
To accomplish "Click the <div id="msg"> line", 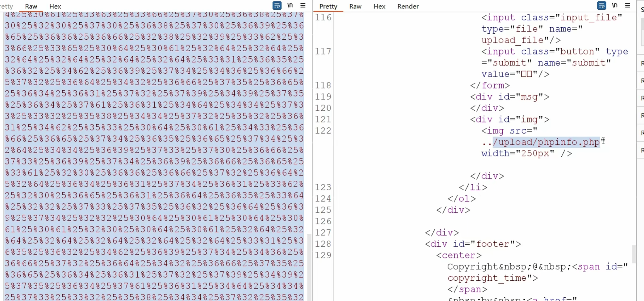I will point(510,97).
